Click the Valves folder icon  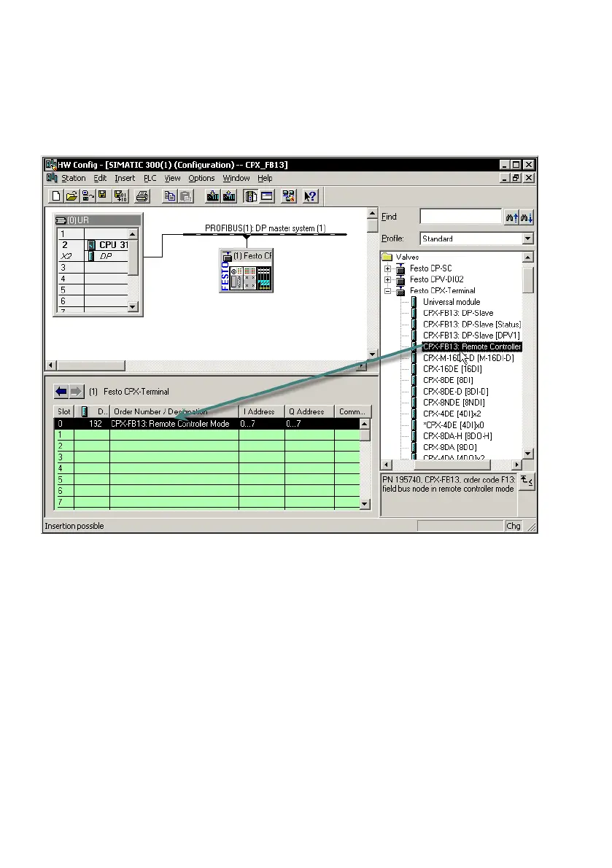[x=387, y=257]
